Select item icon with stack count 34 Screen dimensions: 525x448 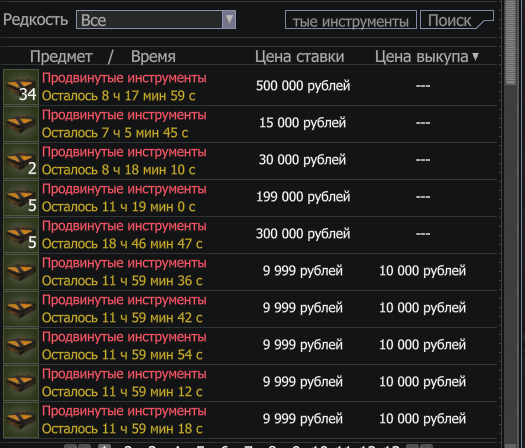21,87
